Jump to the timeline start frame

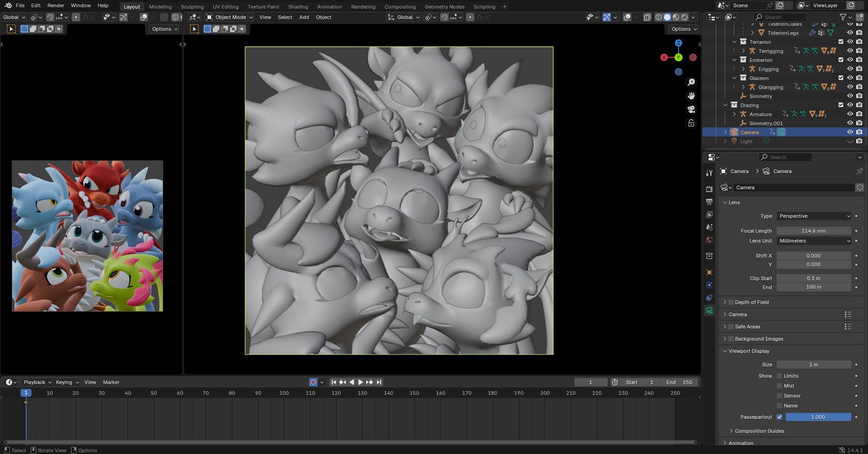coord(334,382)
